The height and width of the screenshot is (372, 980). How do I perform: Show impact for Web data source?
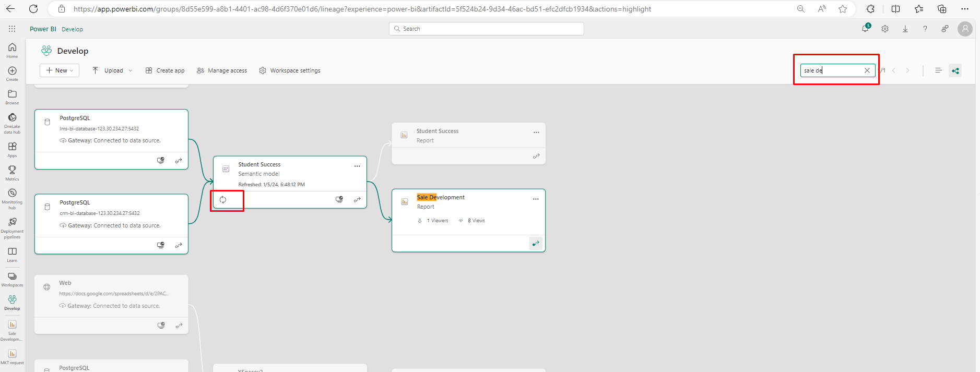click(161, 326)
